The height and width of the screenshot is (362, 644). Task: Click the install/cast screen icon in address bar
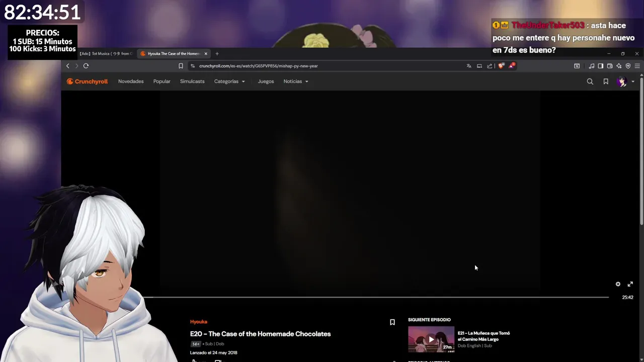(x=479, y=66)
